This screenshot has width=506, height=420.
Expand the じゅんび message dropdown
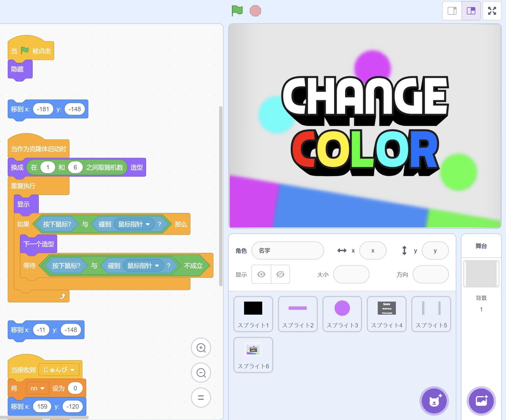[72, 370]
